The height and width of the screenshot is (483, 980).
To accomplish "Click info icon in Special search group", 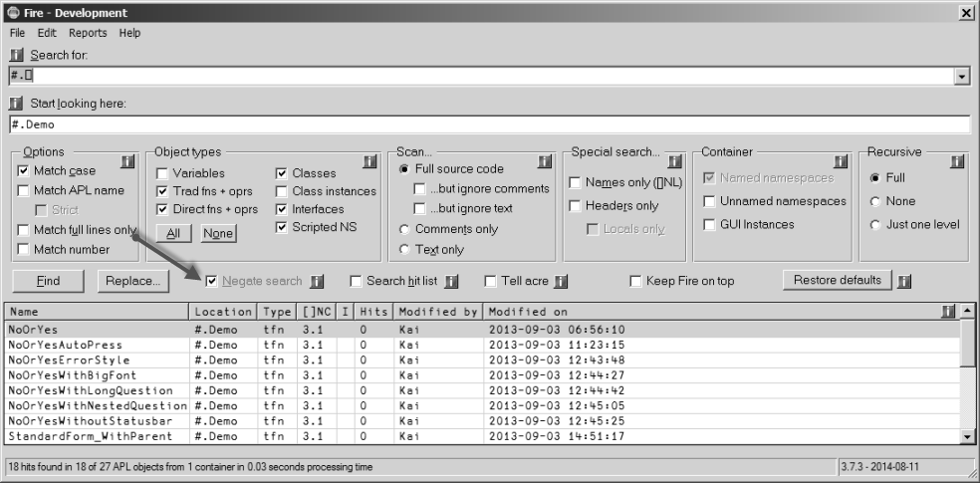I will 674,162.
